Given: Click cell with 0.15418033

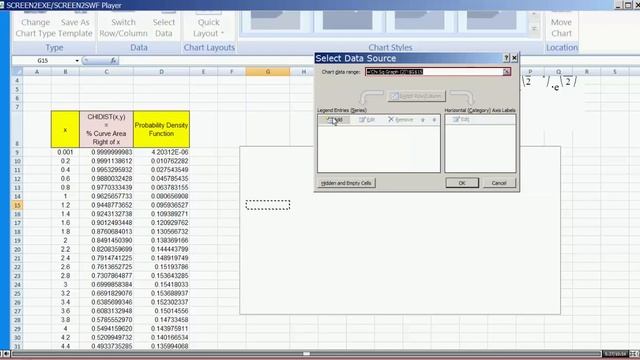Looking at the screenshot, I should click(161, 284).
